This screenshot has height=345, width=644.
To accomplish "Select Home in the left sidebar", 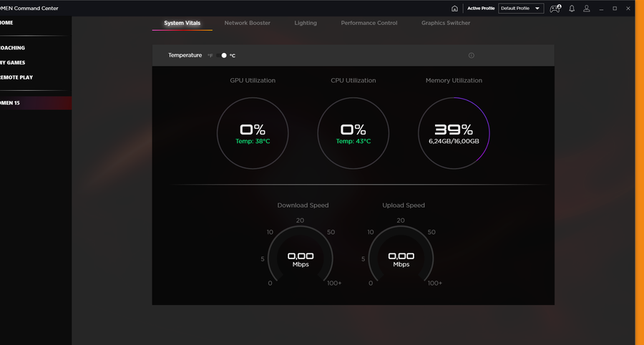I will pos(7,23).
